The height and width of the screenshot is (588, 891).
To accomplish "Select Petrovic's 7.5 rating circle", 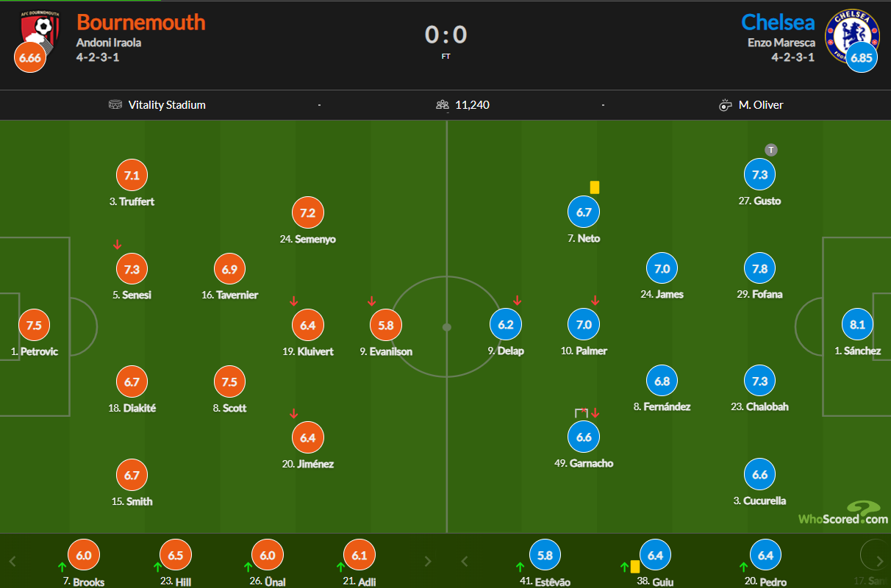I will [x=34, y=325].
